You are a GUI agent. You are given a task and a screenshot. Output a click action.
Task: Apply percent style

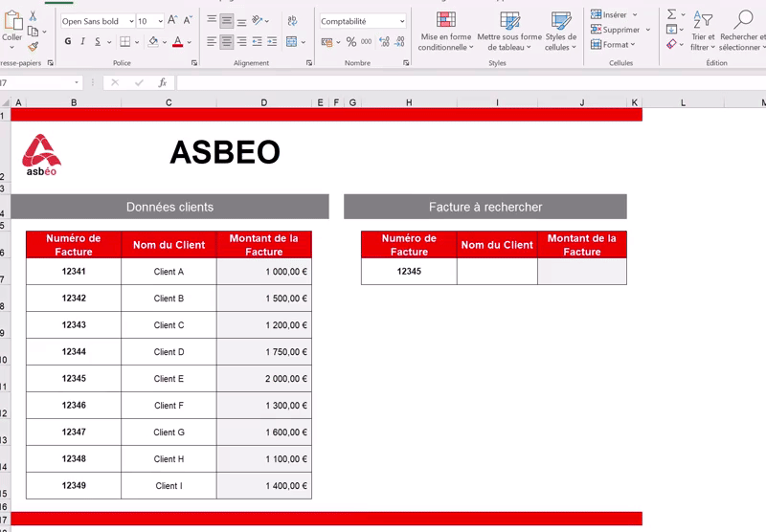coord(351,42)
